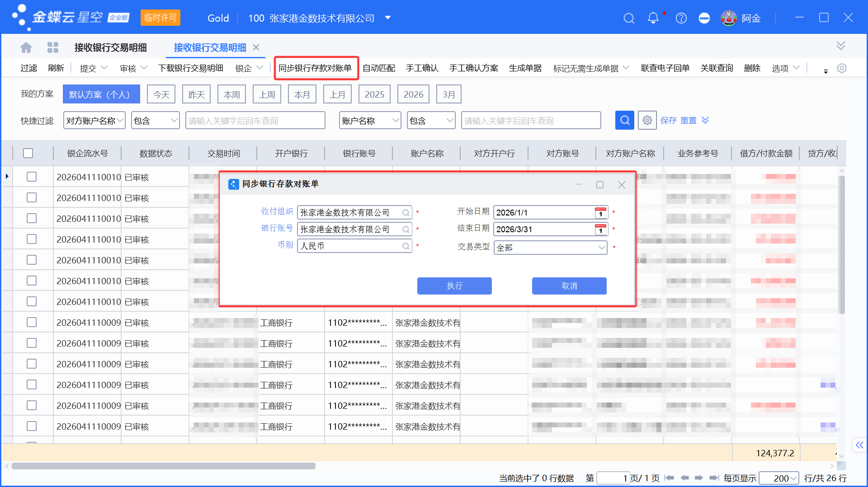Open lookup for 银行账号 field
Image resolution: width=868 pixels, height=487 pixels.
[x=406, y=229]
